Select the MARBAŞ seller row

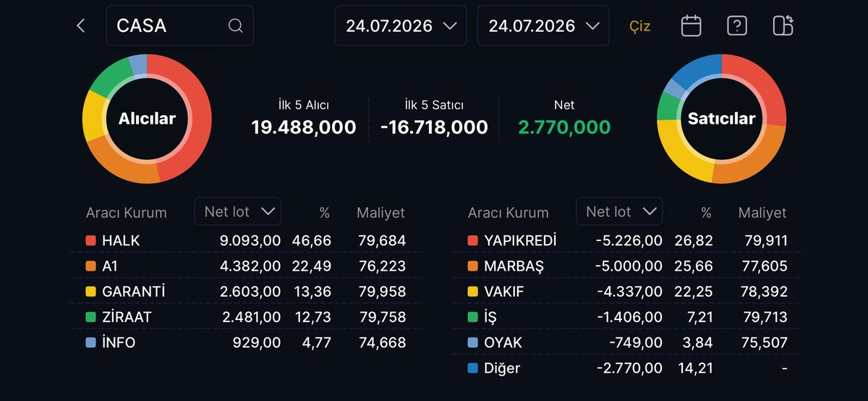coord(627,266)
